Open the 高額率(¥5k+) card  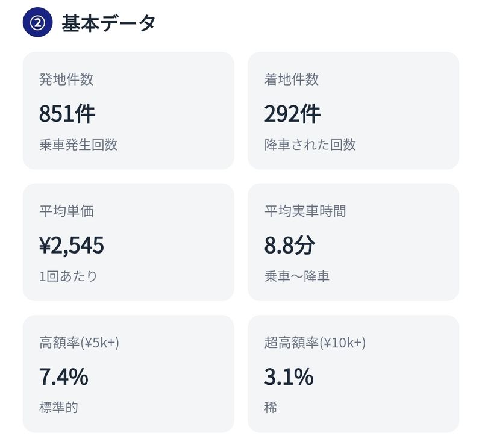tap(128, 374)
